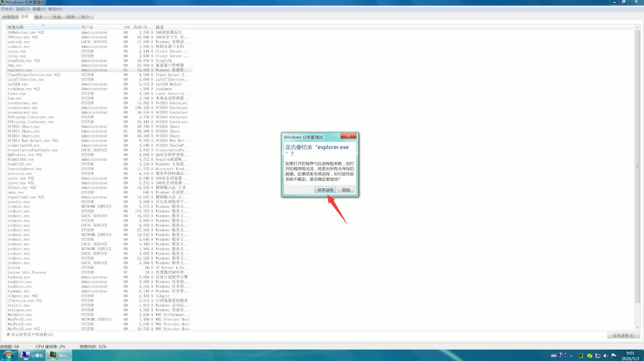Click the green Task Manager CPU tray icon
This screenshot has width=644, height=361.
(581, 356)
